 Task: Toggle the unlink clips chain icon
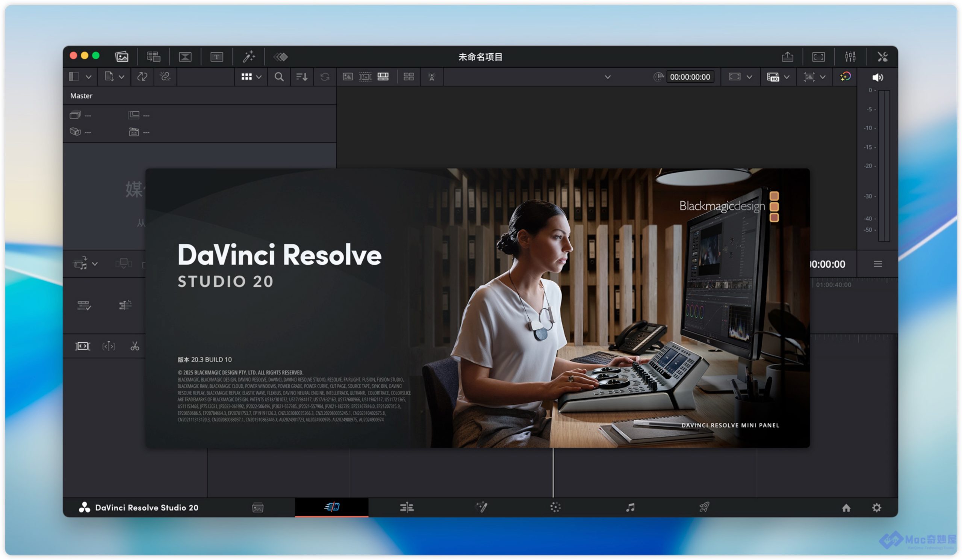[165, 77]
